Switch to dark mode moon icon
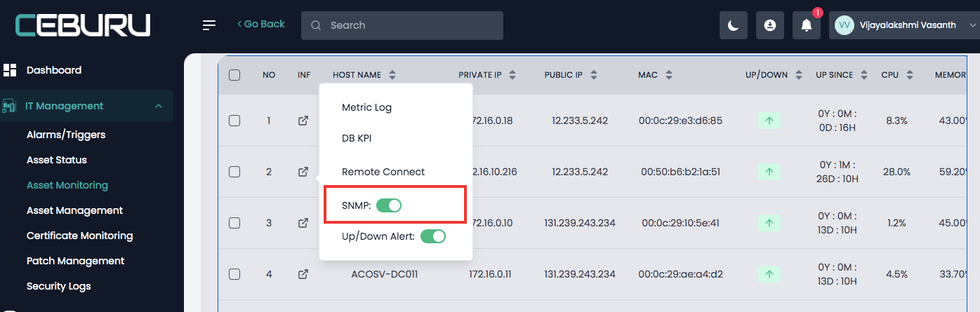This screenshot has width=980, height=312. (734, 25)
